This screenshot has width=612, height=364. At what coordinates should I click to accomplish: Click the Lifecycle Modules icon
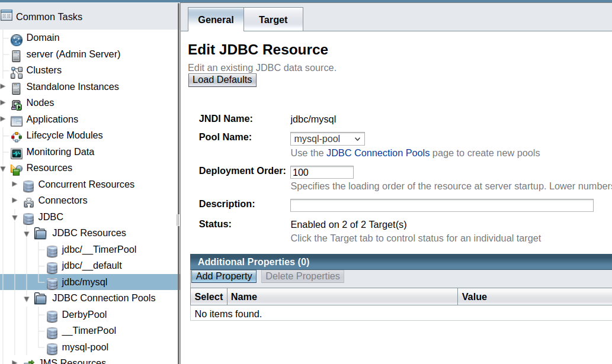pos(17,136)
